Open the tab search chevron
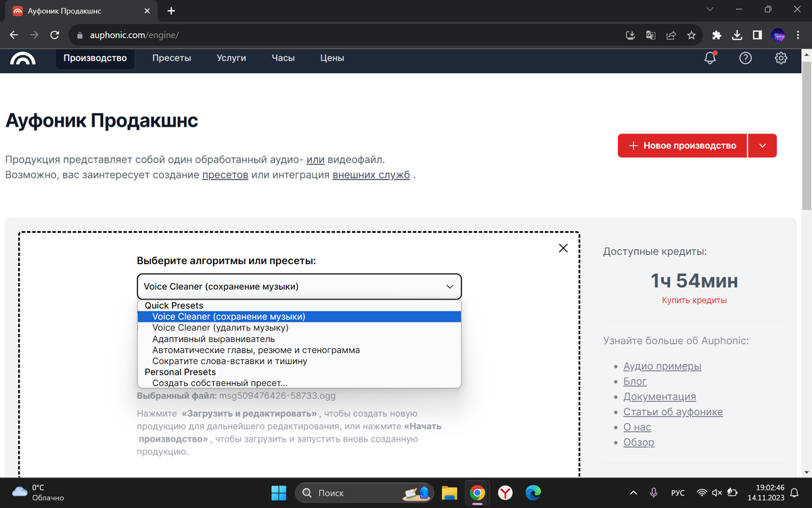 click(x=710, y=9)
